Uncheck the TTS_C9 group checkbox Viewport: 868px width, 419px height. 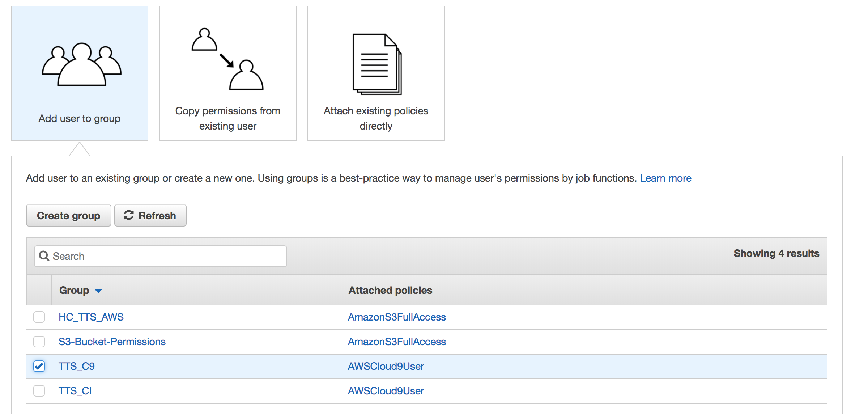pyautogui.click(x=39, y=366)
